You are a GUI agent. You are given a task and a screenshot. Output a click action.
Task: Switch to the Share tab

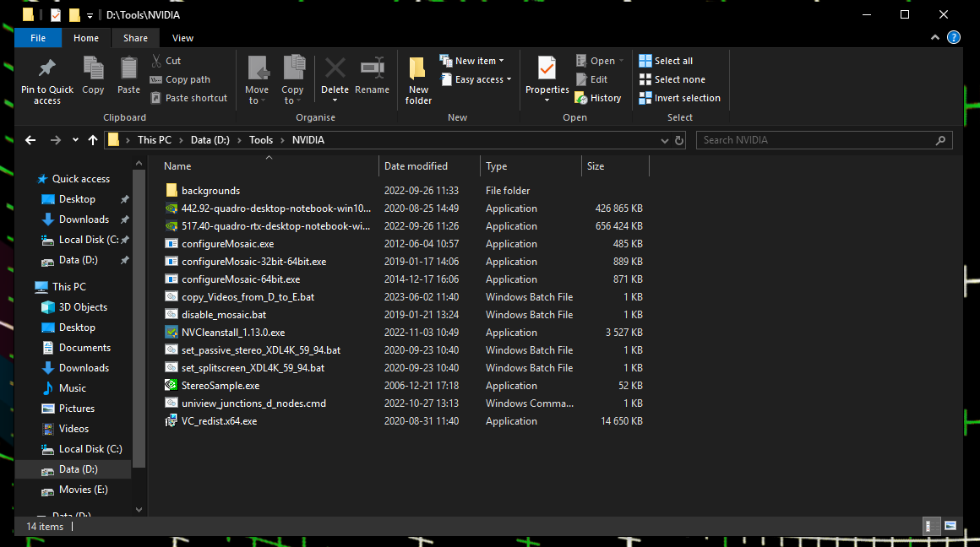[136, 38]
